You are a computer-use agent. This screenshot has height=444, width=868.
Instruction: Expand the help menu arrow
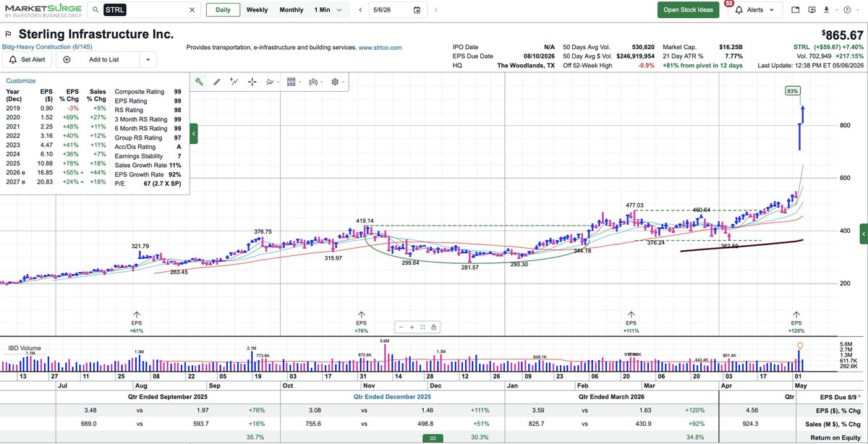[x=858, y=10]
